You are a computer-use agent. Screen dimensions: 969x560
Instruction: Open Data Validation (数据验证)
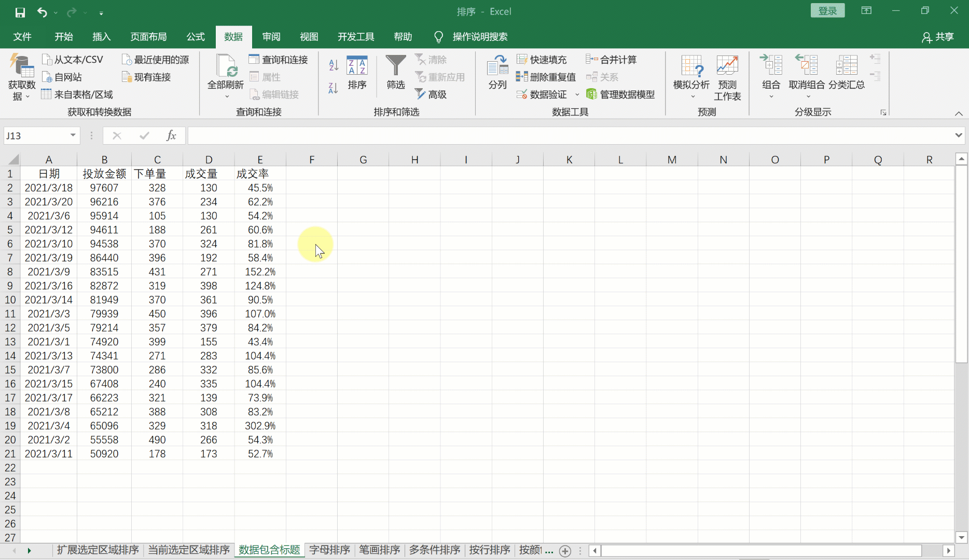click(x=542, y=94)
